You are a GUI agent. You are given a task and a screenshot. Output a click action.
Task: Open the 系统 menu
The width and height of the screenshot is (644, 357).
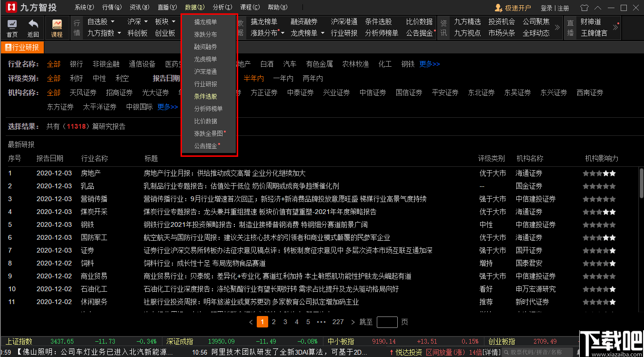click(84, 8)
